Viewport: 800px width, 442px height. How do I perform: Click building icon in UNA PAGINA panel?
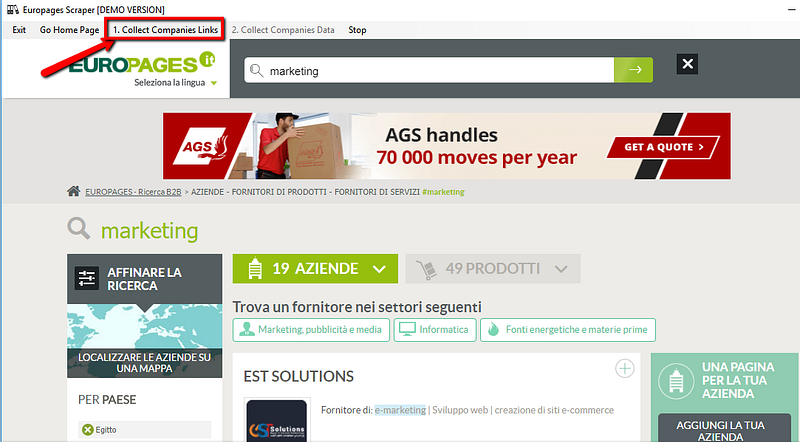tap(676, 381)
